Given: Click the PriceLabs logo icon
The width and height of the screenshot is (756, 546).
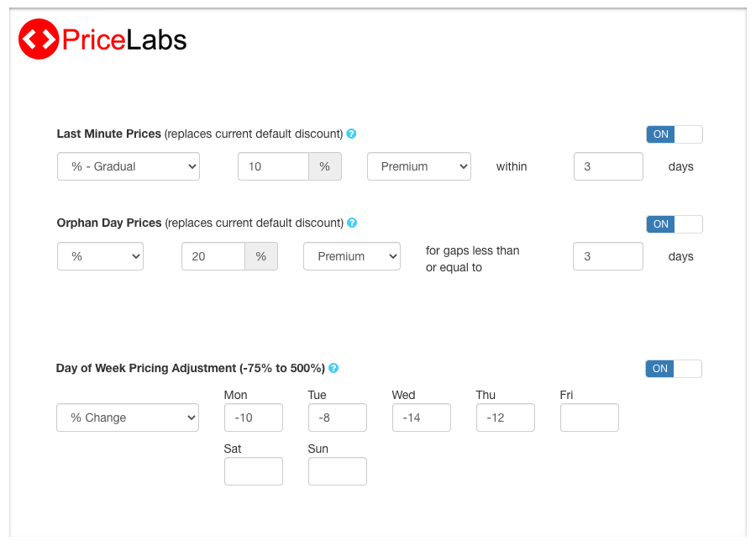Looking at the screenshot, I should [x=39, y=39].
